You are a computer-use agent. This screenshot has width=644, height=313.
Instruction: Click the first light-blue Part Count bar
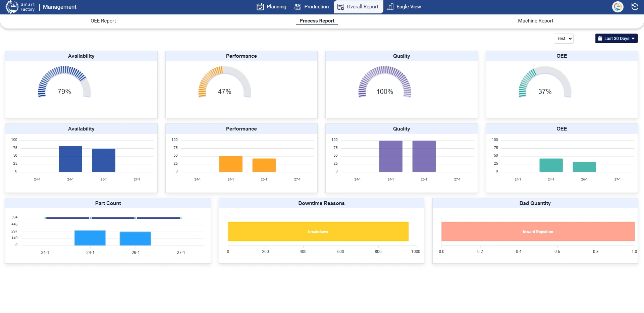pyautogui.click(x=90, y=238)
